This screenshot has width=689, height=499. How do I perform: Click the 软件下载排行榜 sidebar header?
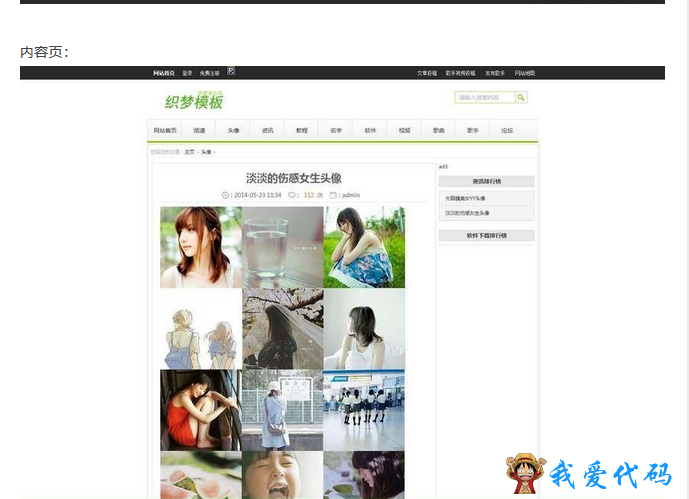(x=486, y=236)
